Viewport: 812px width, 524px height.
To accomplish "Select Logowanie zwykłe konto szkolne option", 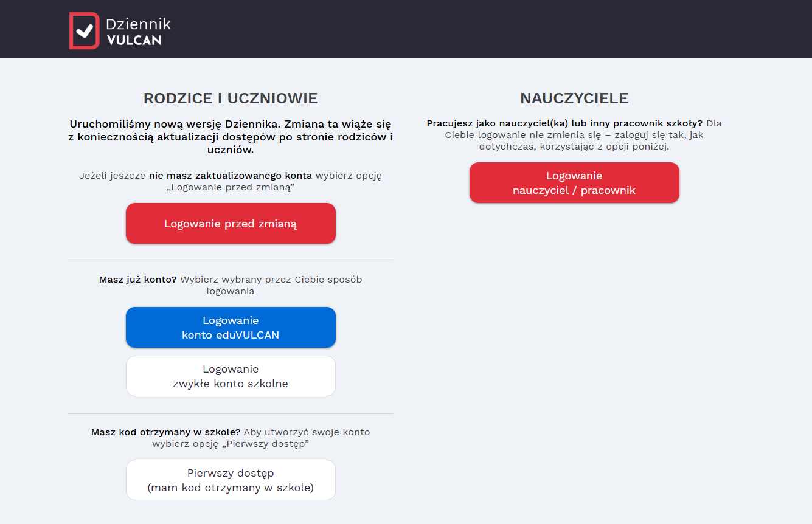I will (x=231, y=376).
